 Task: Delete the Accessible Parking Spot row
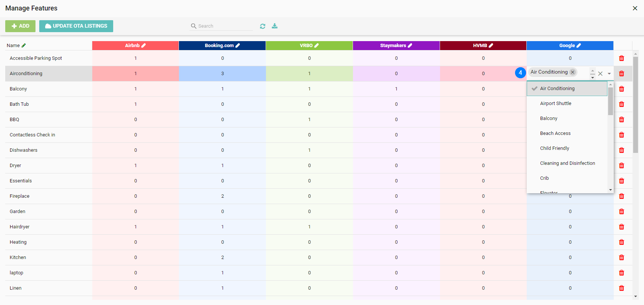pos(622,58)
